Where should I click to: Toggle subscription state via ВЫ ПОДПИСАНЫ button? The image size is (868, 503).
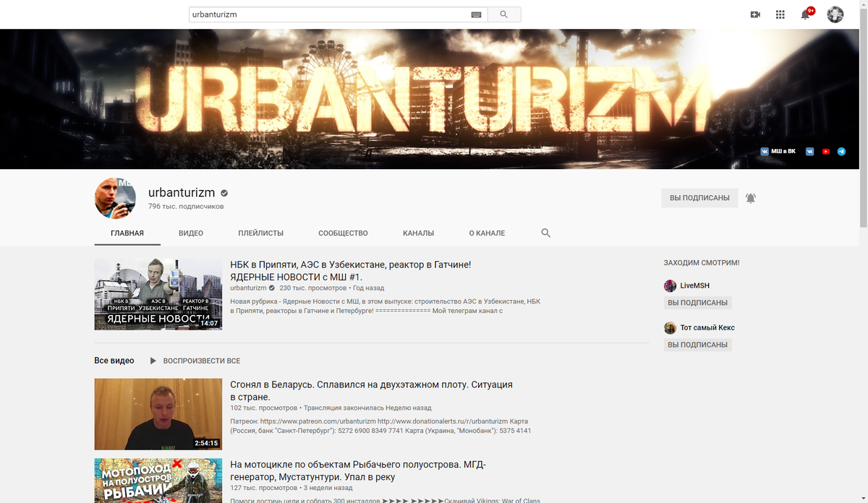pyautogui.click(x=699, y=197)
